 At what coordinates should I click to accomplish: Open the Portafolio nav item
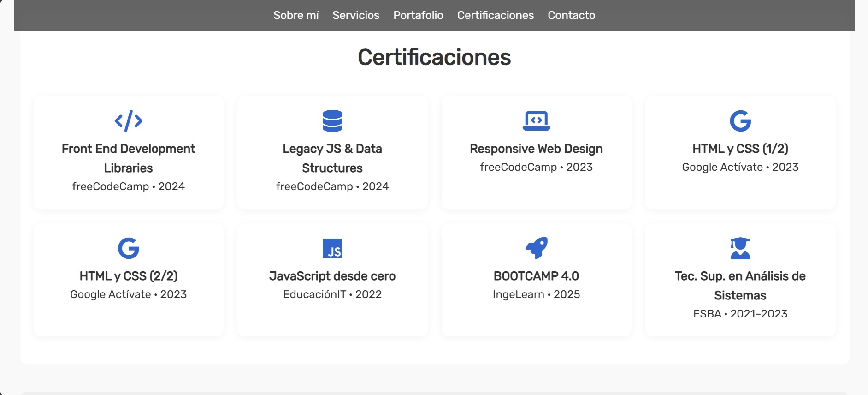pyautogui.click(x=418, y=15)
